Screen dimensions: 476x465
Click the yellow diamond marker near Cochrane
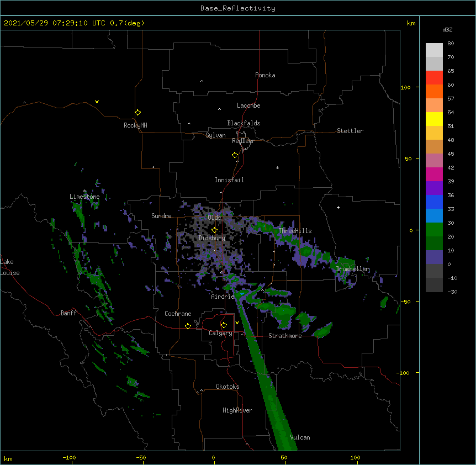point(188,326)
